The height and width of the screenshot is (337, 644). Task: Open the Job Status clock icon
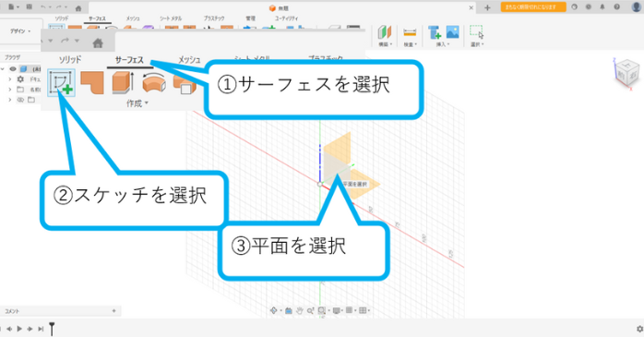coord(588,7)
